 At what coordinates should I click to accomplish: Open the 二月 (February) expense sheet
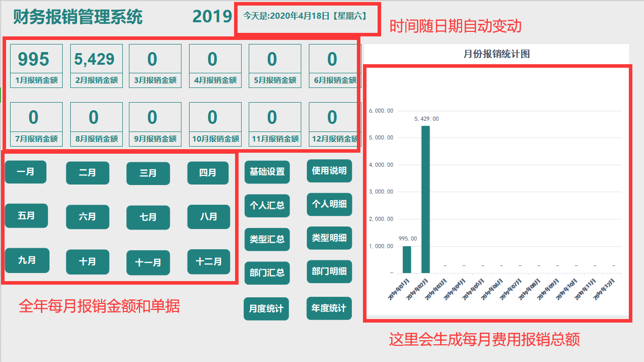pos(87,173)
